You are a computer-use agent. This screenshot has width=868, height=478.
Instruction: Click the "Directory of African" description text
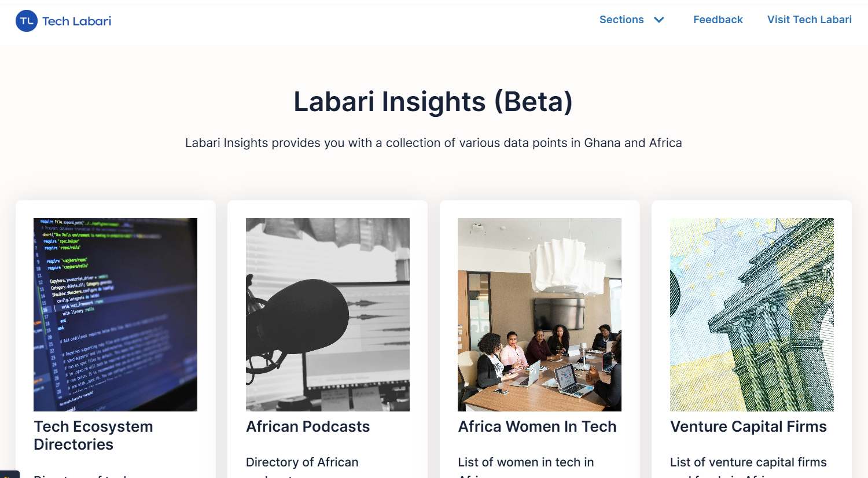[302, 462]
